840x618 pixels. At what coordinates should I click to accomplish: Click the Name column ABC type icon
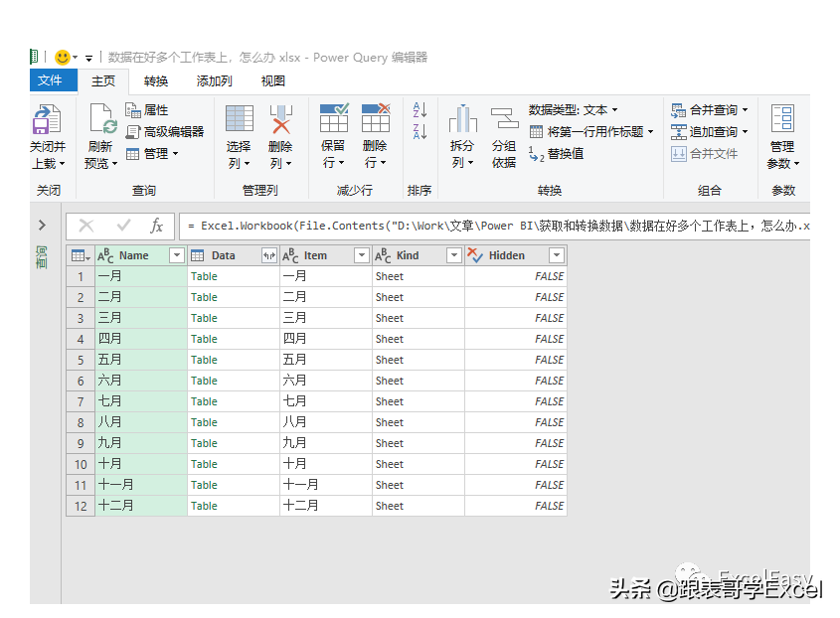tap(105, 255)
